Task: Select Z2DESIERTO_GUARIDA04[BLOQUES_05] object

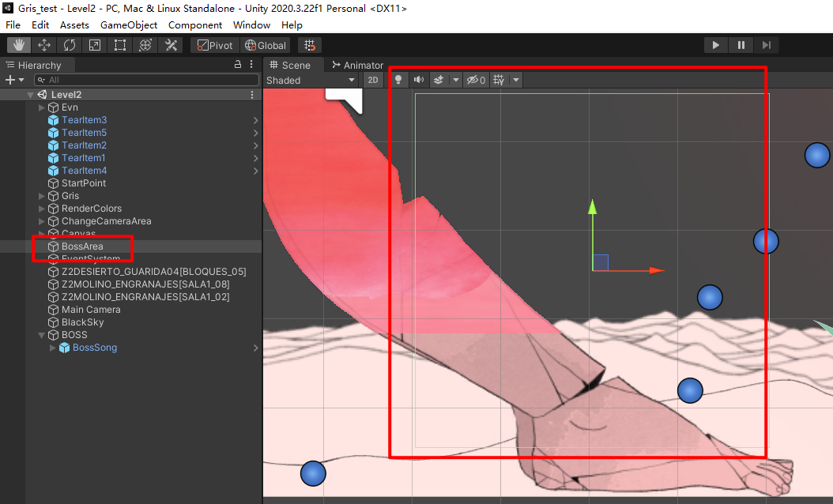Action: [x=153, y=272]
